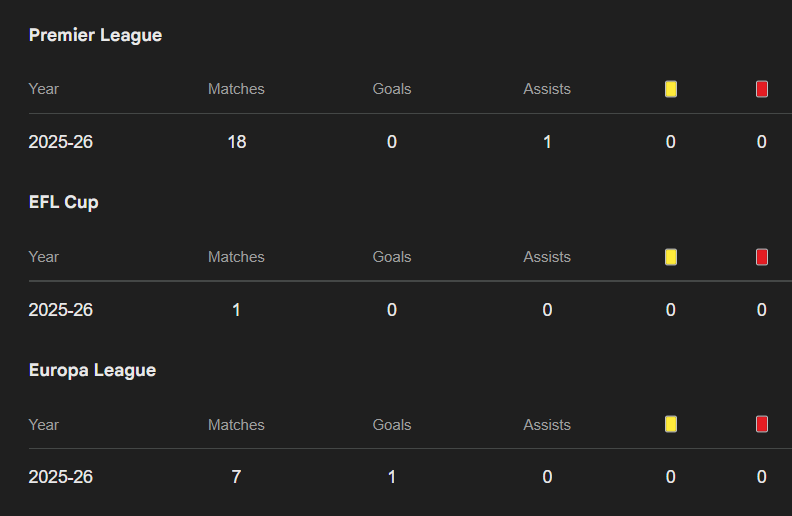Click the Europa League yellow card icon
This screenshot has width=792, height=516.
click(x=671, y=425)
